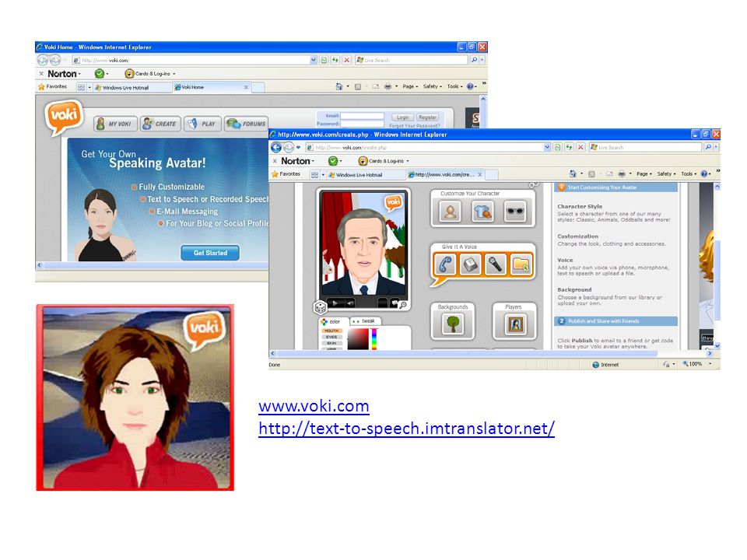The width and height of the screenshot is (747, 560).
Task: Open MY VOKI on Voki Home page
Action: point(115,124)
